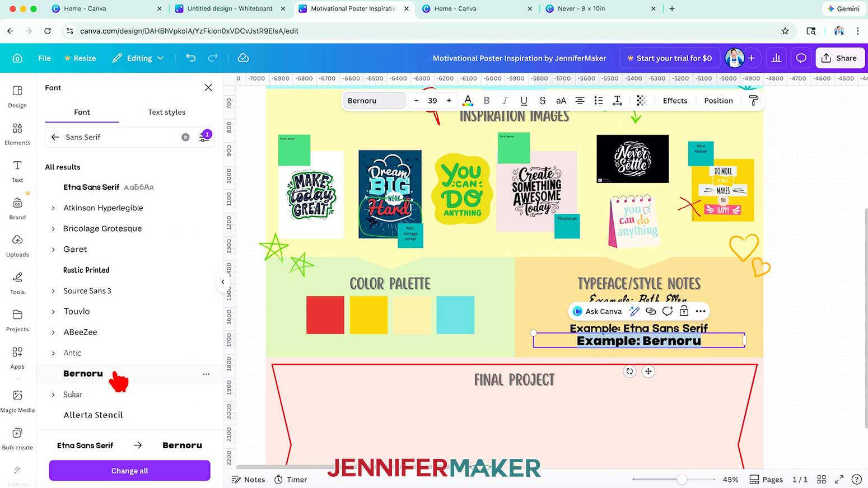Open the Text sidebar panel
868x488 pixels.
click(x=17, y=171)
